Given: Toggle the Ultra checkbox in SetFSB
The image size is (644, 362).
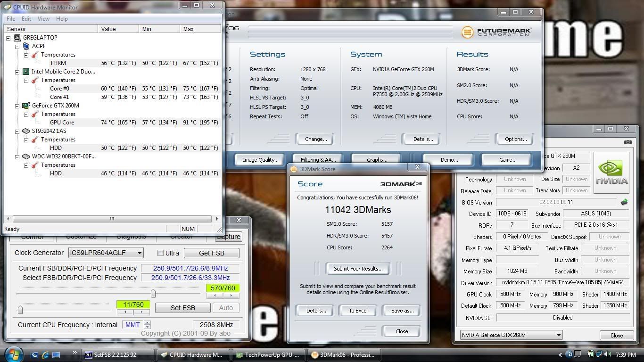Looking at the screenshot, I should 160,253.
